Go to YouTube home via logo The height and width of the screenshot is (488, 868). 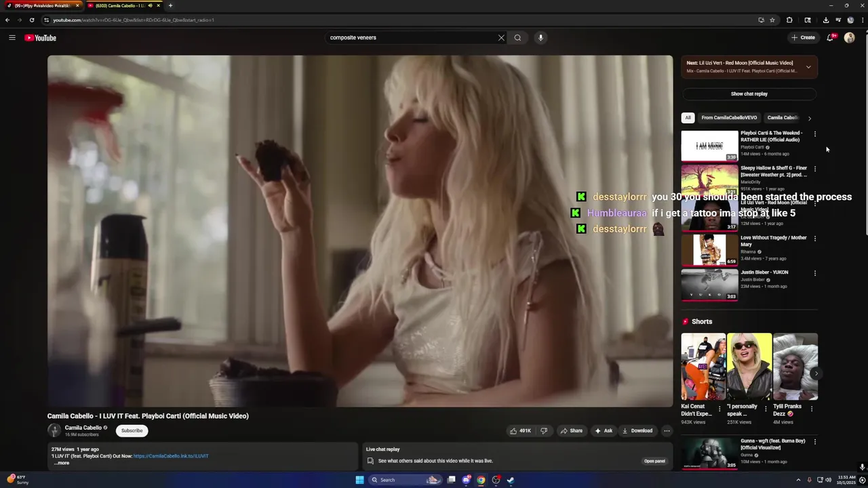(x=41, y=38)
